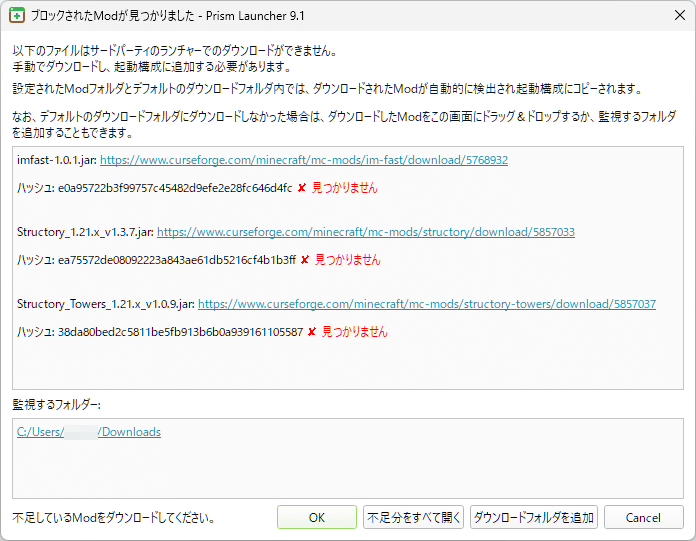696x541 pixels.
Task: Select the Structory_Towers_1.21.x_v1.0.9.jar file name
Action: [x=106, y=304]
